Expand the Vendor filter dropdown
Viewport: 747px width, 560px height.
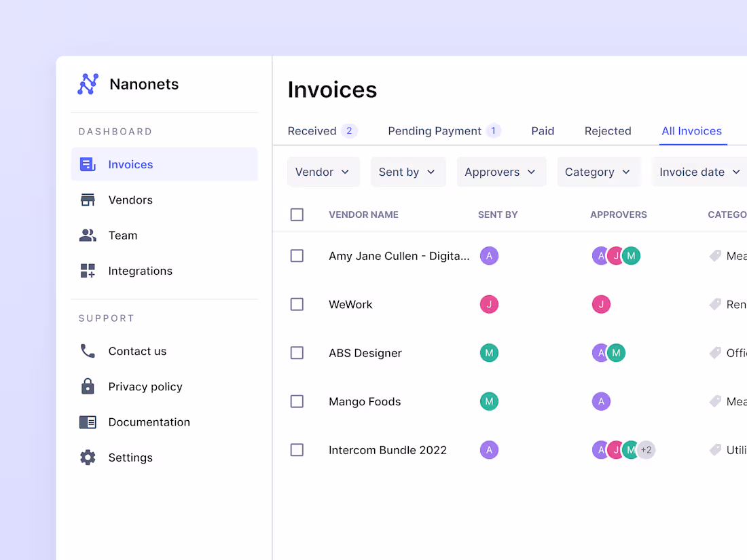(323, 172)
